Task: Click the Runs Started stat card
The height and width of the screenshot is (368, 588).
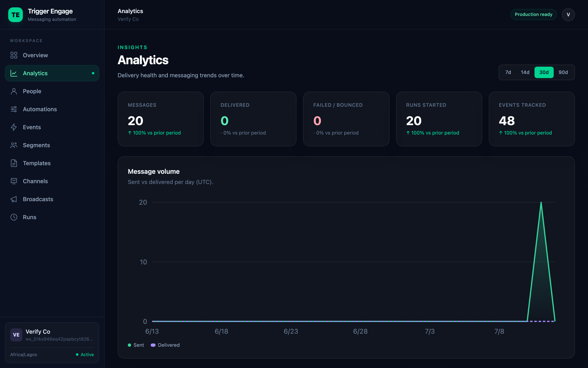Action: point(439,119)
